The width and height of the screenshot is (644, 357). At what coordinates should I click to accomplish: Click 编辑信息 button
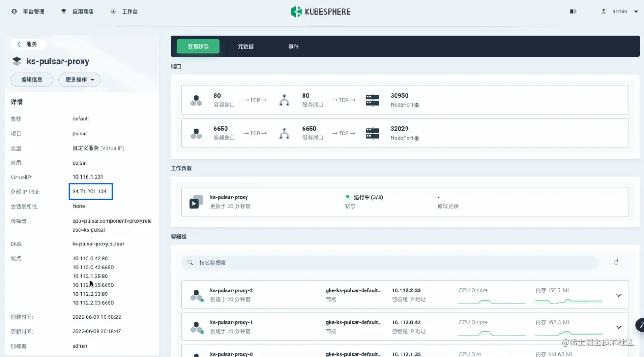(32, 80)
